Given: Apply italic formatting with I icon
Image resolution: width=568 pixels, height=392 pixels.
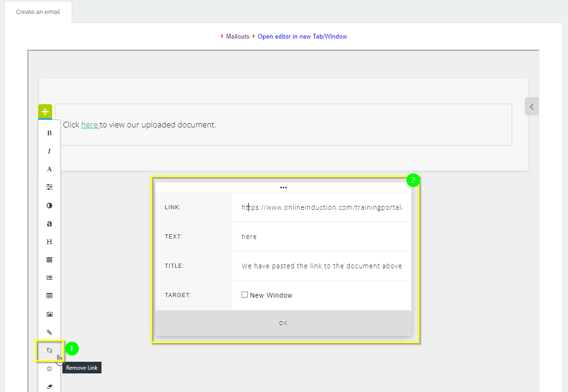Looking at the screenshot, I should click(49, 151).
